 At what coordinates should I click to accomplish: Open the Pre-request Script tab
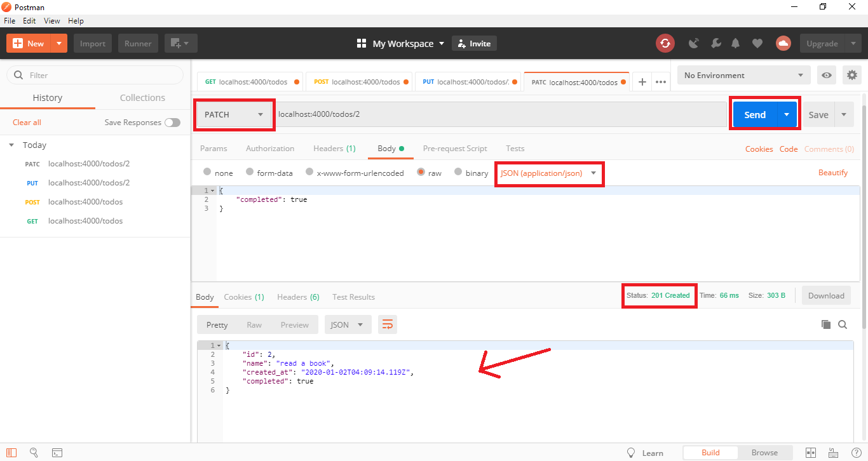[x=455, y=149]
